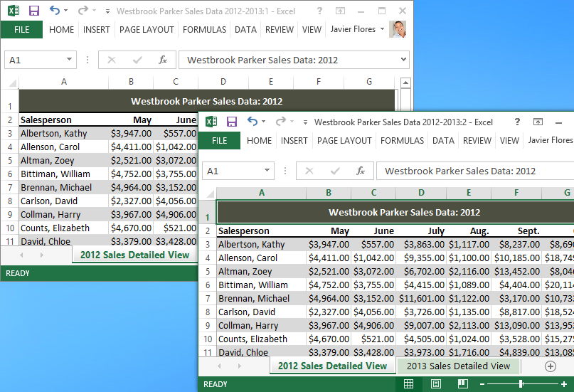Open DATA tab in back window

245,30
